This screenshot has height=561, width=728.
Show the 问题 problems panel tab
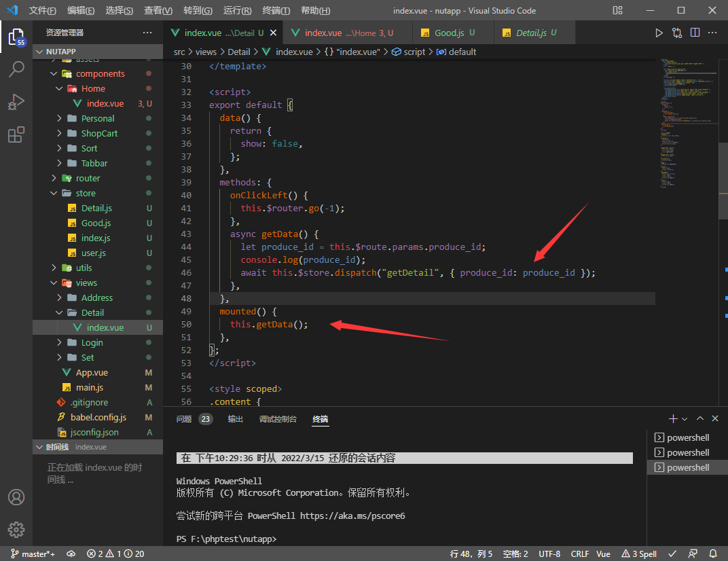click(194, 419)
